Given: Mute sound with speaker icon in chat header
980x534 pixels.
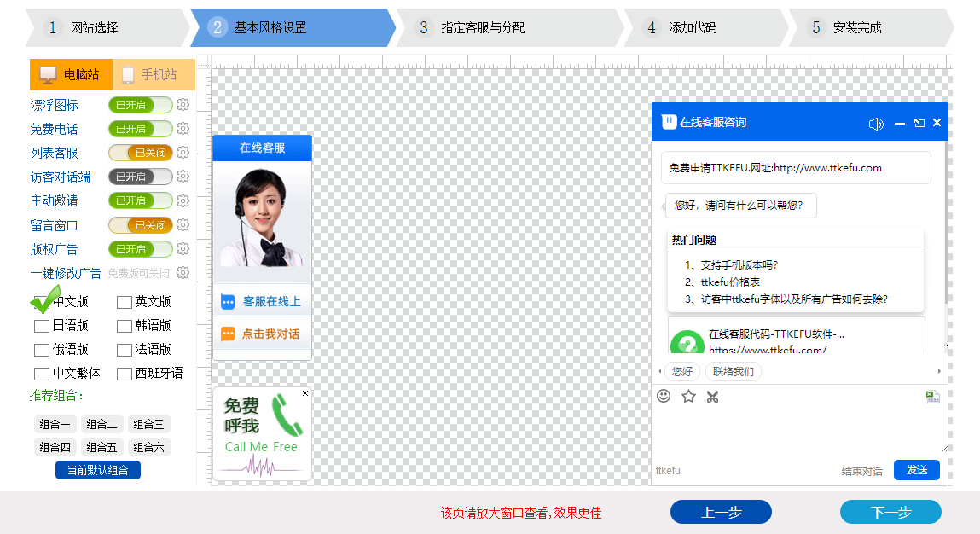Looking at the screenshot, I should coord(876,123).
